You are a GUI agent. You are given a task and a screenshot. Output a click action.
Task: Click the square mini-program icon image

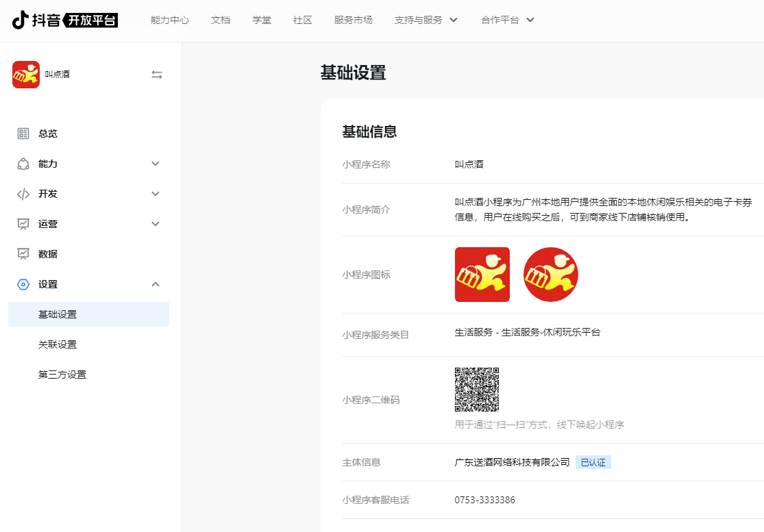tap(482, 275)
